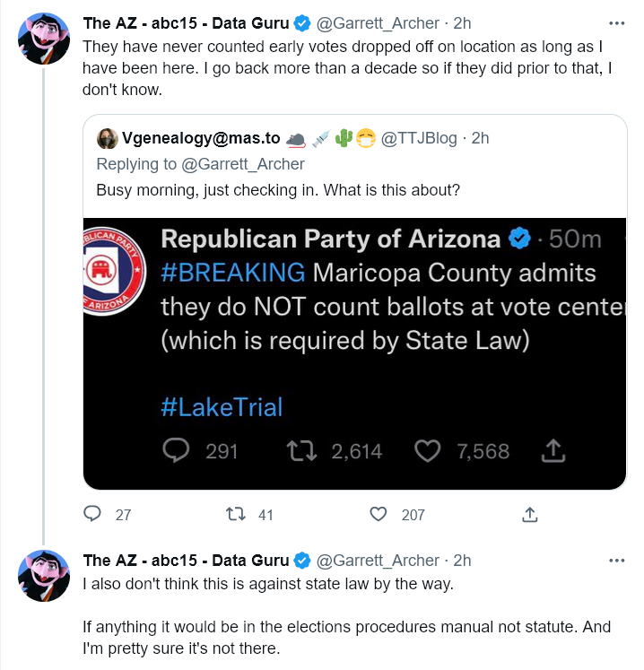Click the #BREAKING hashtag in image
Viewport: 644px width, 670px height.
click(x=233, y=273)
